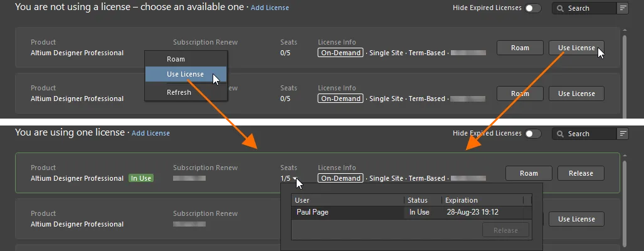
Task: Click the 0/5 seats value in second top row
Action: (285, 99)
